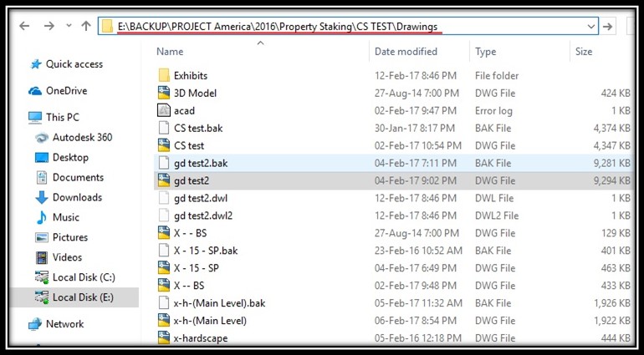Select the gd test2.dwl2 file name
Screen dimensions: 644x355
click(x=203, y=216)
